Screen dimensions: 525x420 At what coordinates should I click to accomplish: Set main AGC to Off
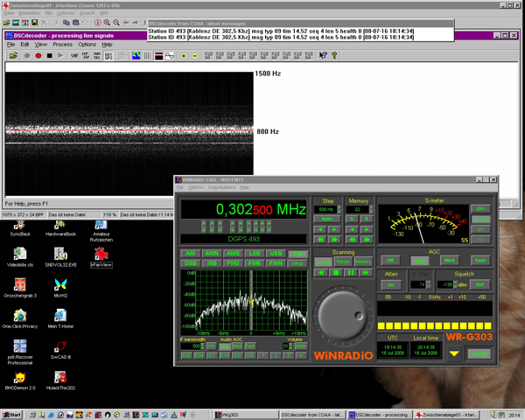[390, 260]
